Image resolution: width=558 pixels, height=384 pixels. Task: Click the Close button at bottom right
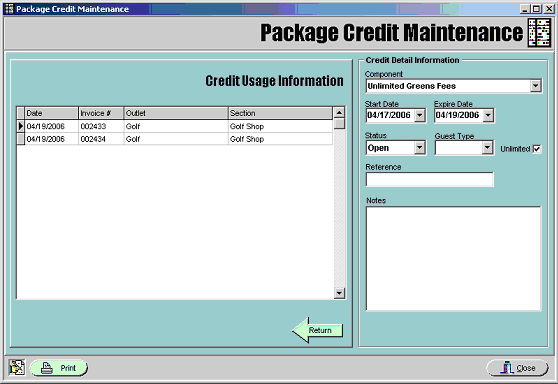518,368
